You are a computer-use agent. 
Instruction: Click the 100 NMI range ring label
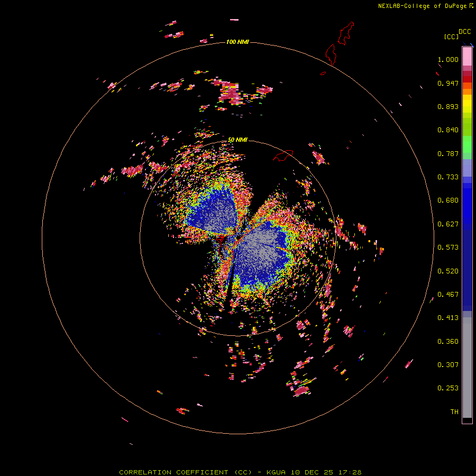[x=237, y=42]
